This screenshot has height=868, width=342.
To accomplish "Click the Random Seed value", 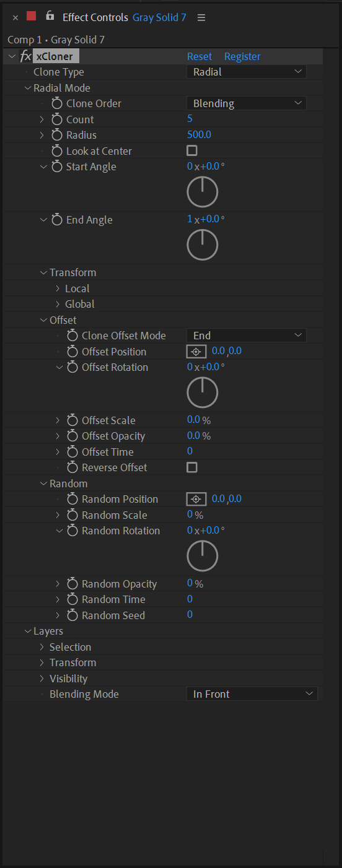I will (190, 615).
